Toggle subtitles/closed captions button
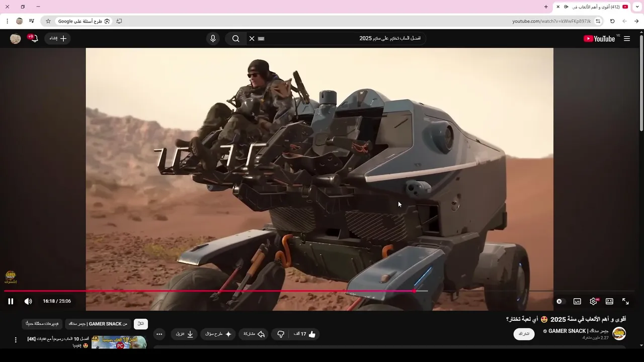 577,301
